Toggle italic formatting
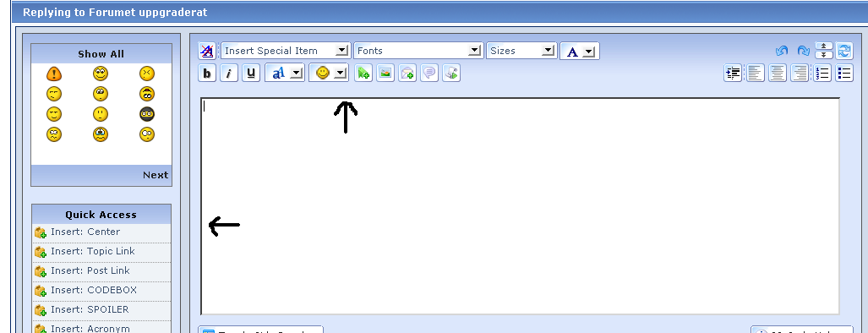 point(229,73)
